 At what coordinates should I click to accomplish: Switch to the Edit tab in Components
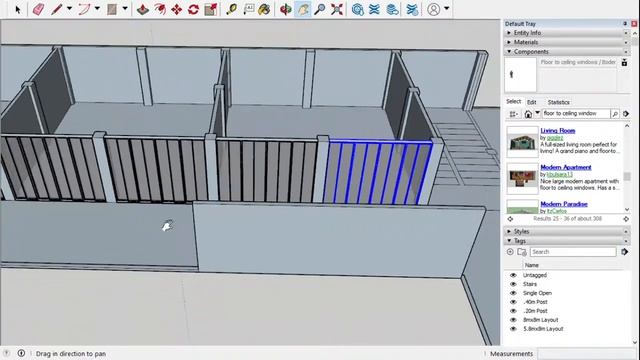pyautogui.click(x=531, y=102)
